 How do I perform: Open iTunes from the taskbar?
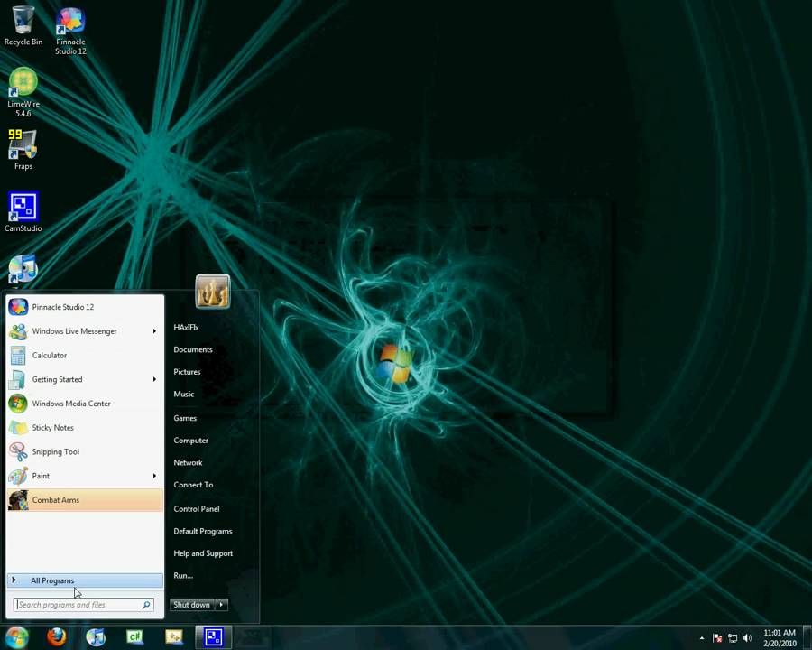coord(96,636)
